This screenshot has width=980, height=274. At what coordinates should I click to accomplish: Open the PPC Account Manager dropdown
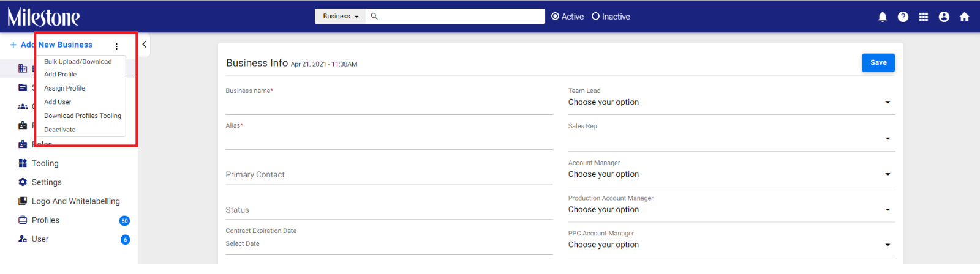(731, 245)
